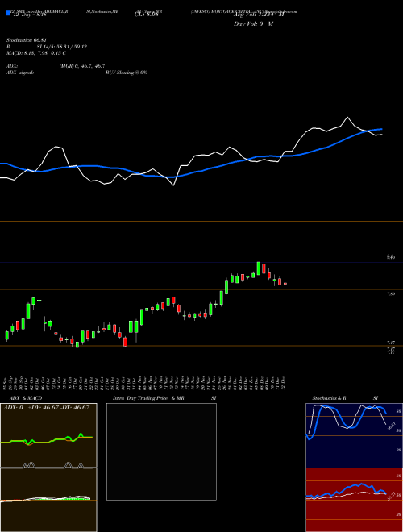Click the blue 12-day SMA legend square
The image size is (403, 532).
[x=8, y=13]
